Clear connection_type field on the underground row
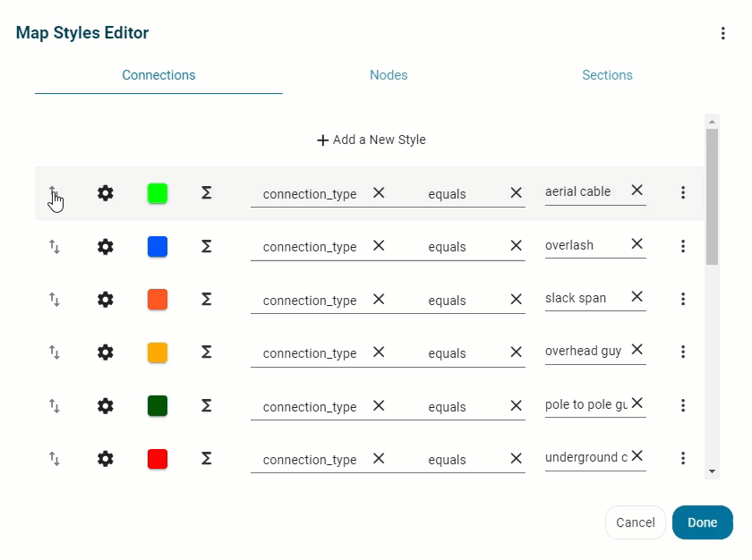This screenshot has height=560, width=752. click(x=379, y=458)
